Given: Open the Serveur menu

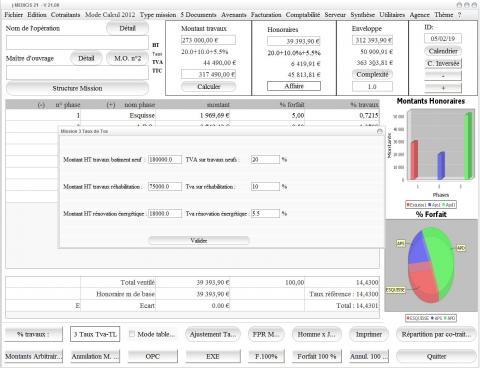Looking at the screenshot, I should pyautogui.click(x=335, y=15).
